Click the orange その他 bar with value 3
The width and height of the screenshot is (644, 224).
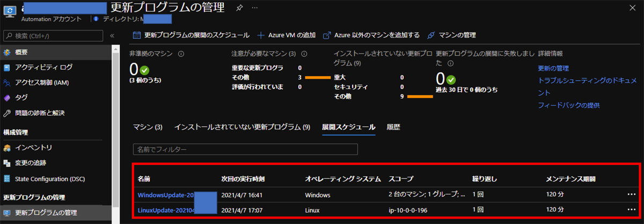[x=317, y=78]
